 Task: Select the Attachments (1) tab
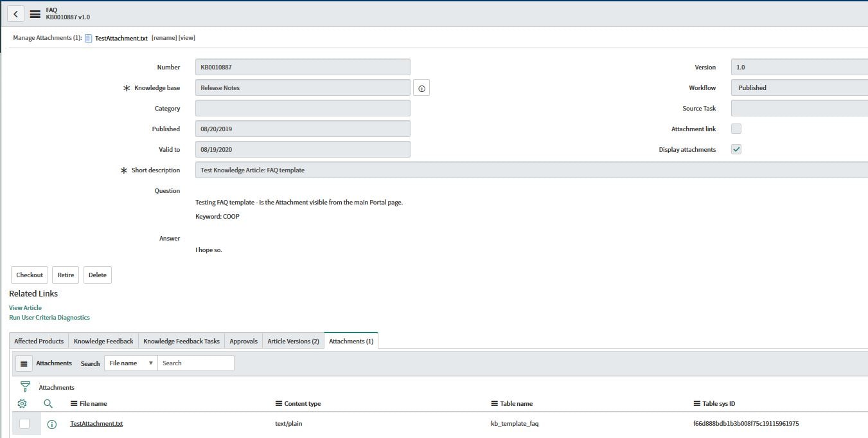pyautogui.click(x=351, y=341)
